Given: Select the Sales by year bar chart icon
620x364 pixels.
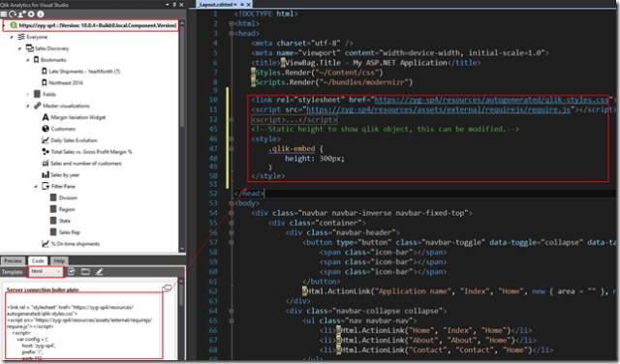Looking at the screenshot, I should pos(46,174).
